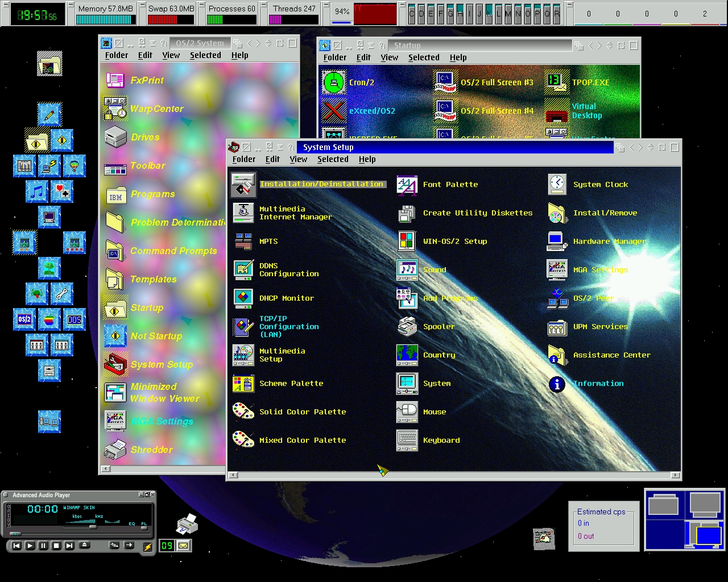Open Help menu in System Setup window

(367, 159)
